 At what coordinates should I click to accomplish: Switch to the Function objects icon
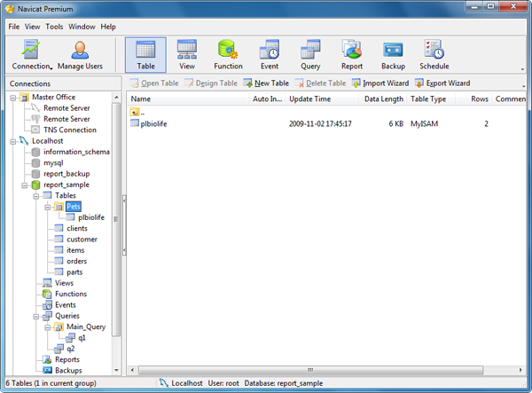coord(228,55)
